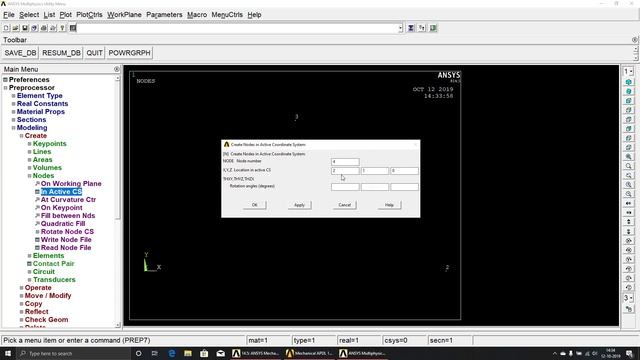640x360 pixels.
Task: Open the File menu
Action: [9, 15]
